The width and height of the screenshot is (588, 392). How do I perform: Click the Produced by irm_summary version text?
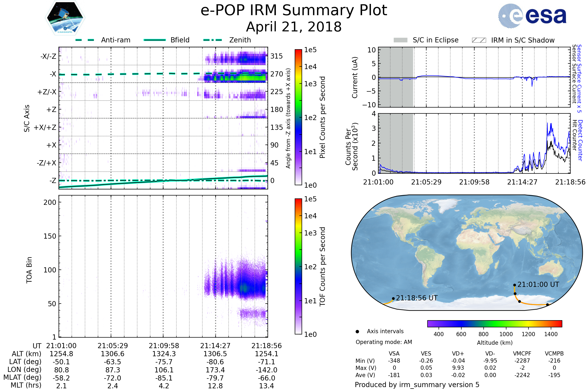(417, 384)
